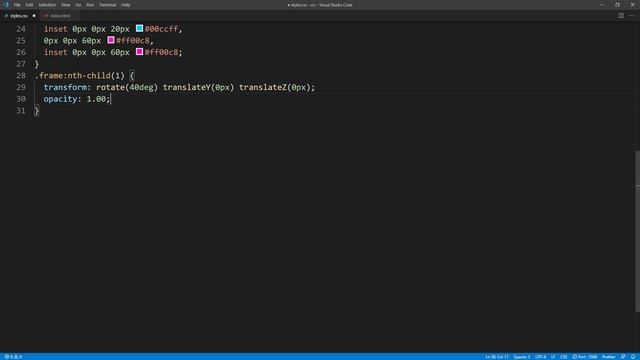640x360 pixels.
Task: Open color picker for line 26 #ff00c8 swatch
Action: click(139, 52)
